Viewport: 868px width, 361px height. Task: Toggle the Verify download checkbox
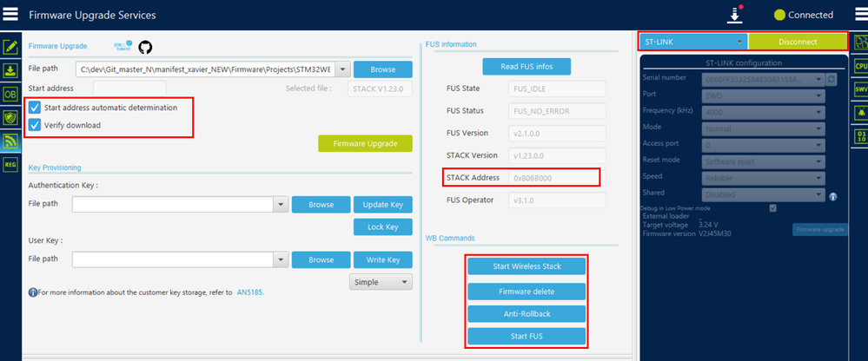pos(35,125)
